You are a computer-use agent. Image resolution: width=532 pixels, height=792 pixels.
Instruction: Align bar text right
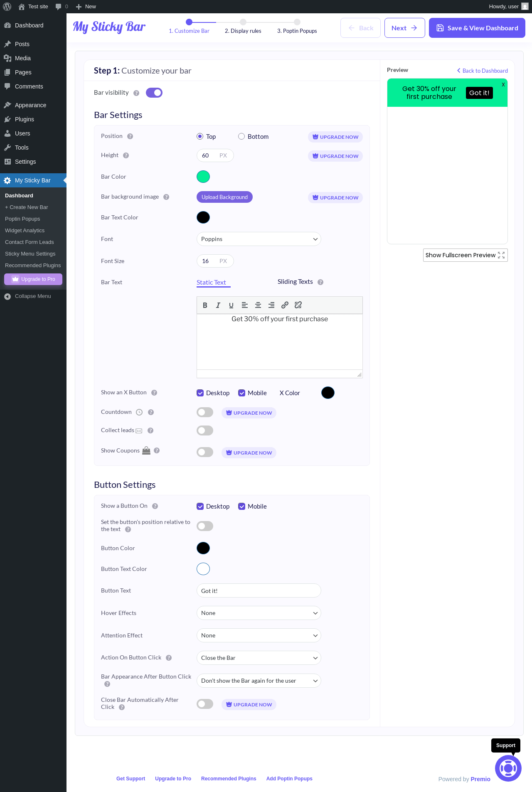271,305
